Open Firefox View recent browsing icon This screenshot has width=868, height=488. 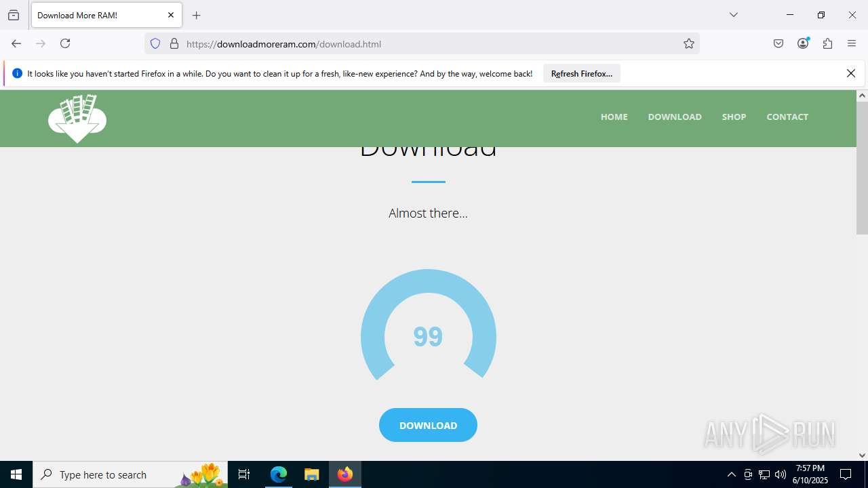tap(14, 15)
